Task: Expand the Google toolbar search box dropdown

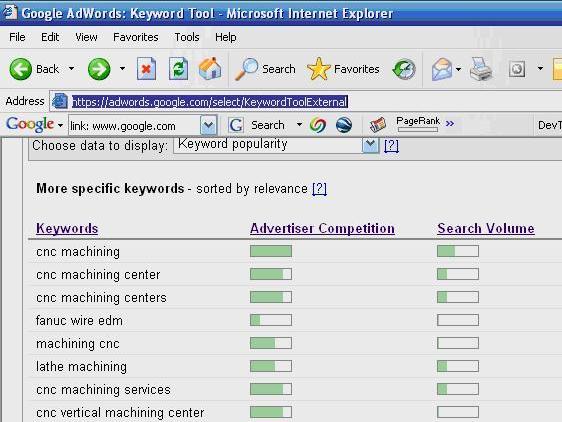Action: (x=208, y=125)
